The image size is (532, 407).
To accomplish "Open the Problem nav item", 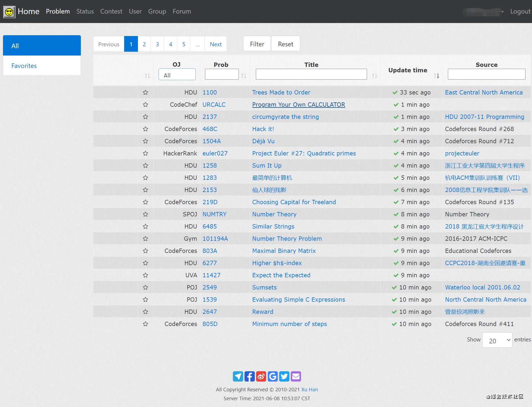I will tap(58, 11).
